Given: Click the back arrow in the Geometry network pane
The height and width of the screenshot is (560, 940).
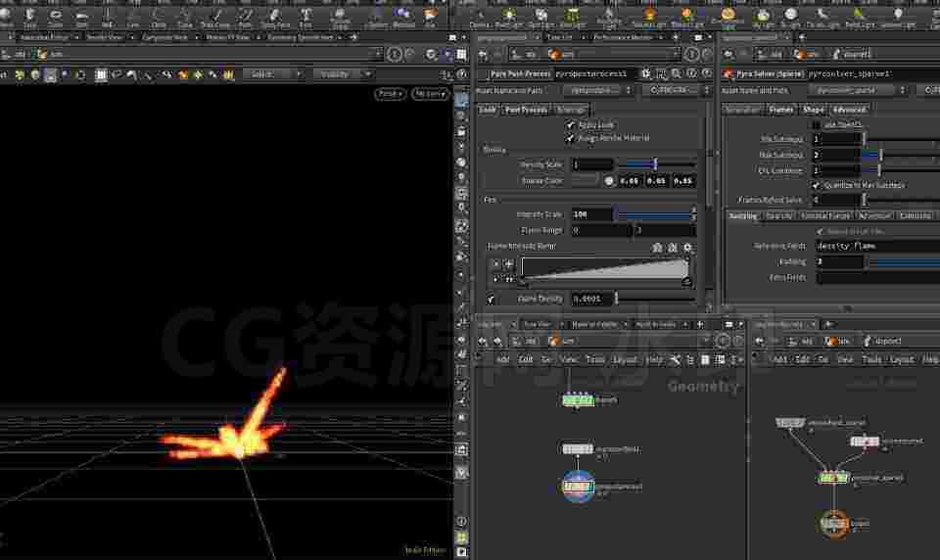Looking at the screenshot, I should (x=483, y=341).
